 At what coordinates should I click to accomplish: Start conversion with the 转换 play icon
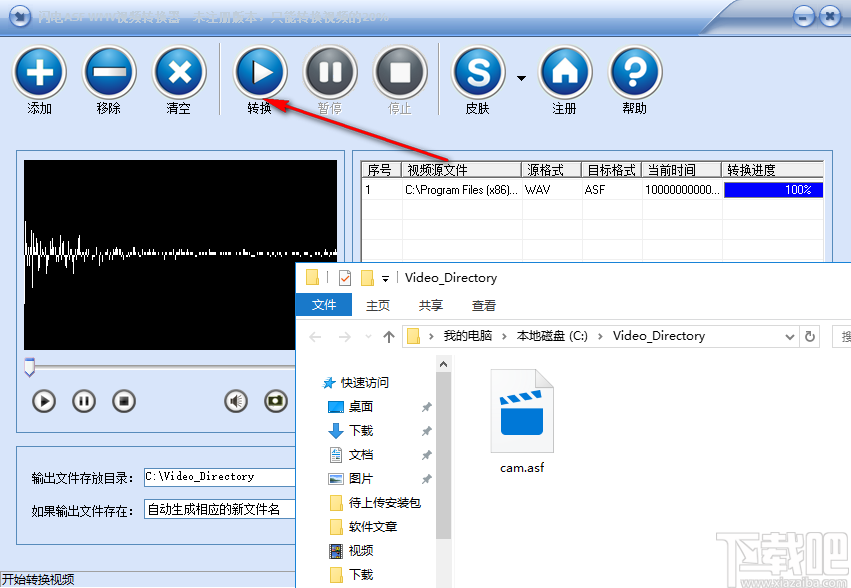click(x=260, y=72)
